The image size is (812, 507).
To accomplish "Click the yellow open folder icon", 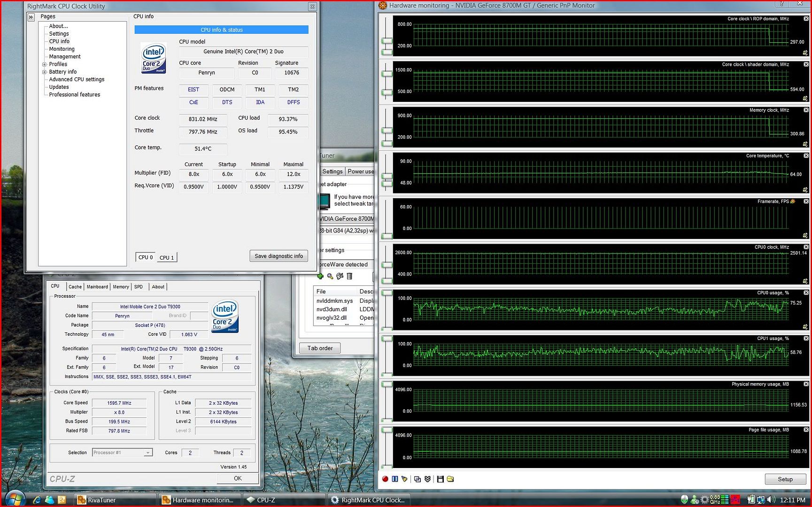I will (450, 479).
